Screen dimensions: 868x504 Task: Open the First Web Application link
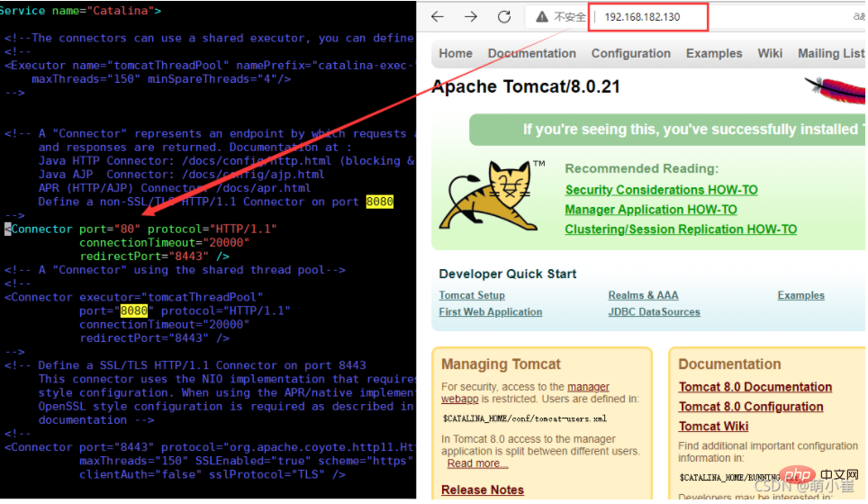click(x=491, y=312)
